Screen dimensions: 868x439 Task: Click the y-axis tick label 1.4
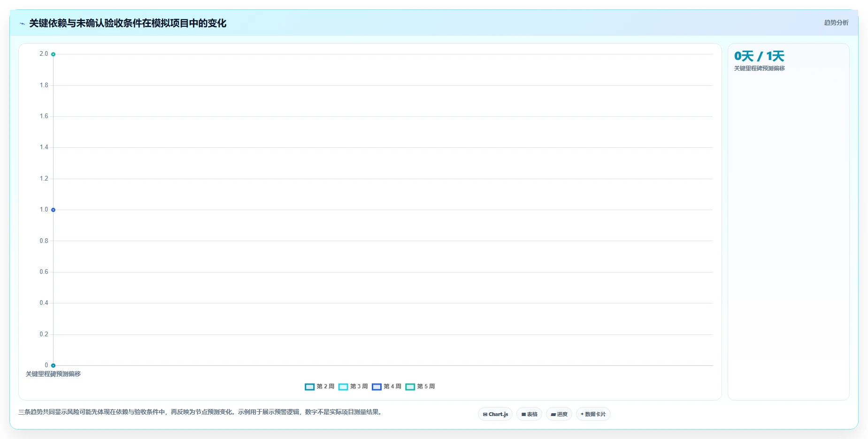click(44, 147)
